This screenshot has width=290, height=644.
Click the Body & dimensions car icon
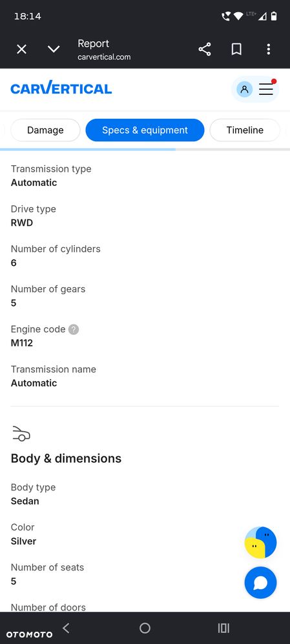click(21, 434)
